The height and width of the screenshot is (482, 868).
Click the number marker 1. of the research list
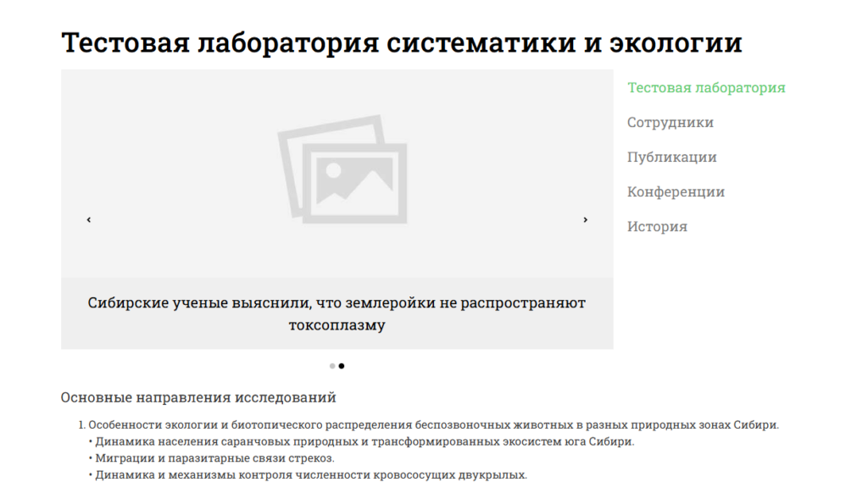(x=82, y=424)
